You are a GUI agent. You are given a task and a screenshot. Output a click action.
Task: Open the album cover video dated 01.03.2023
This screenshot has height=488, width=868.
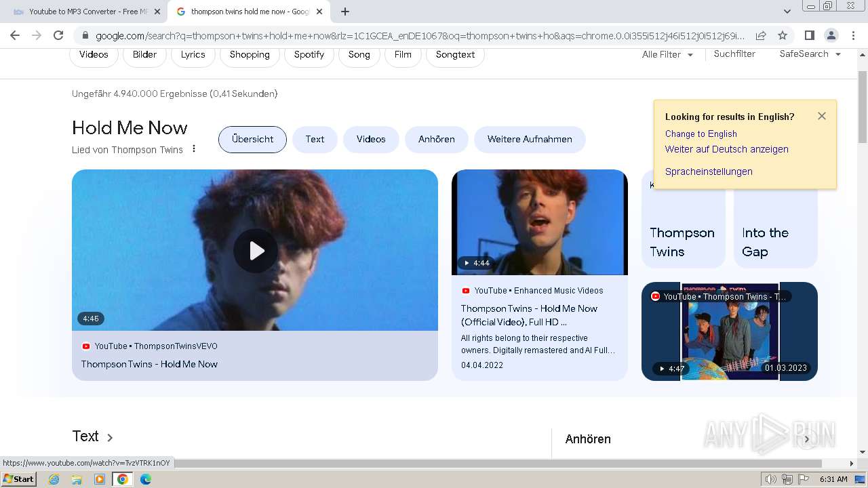pyautogui.click(x=730, y=331)
